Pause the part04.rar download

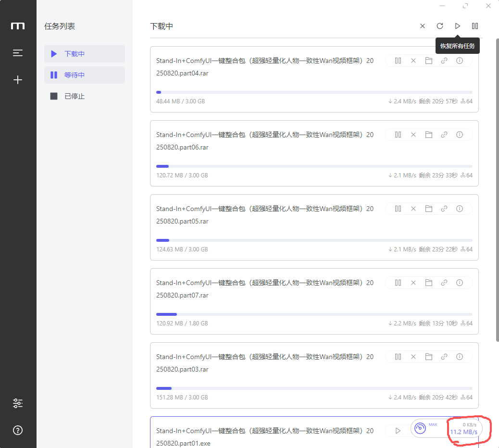[x=398, y=61]
